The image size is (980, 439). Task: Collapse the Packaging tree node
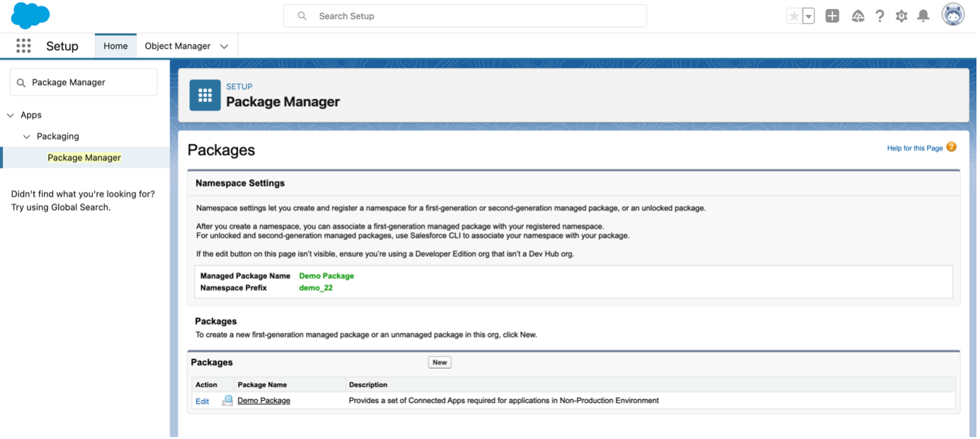click(27, 136)
